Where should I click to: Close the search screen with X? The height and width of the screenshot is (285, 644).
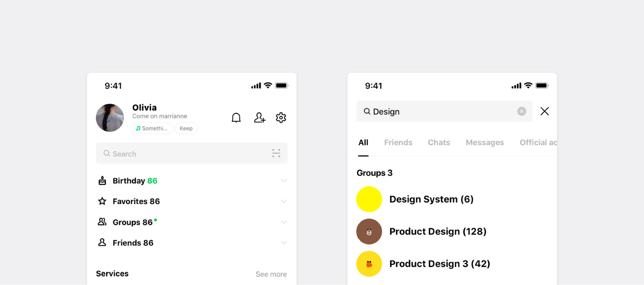click(544, 111)
